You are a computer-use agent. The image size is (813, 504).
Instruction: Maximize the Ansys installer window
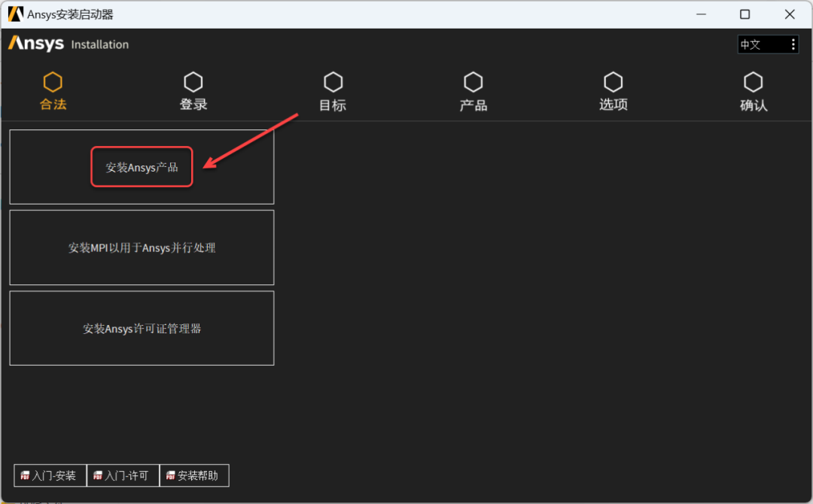(744, 14)
